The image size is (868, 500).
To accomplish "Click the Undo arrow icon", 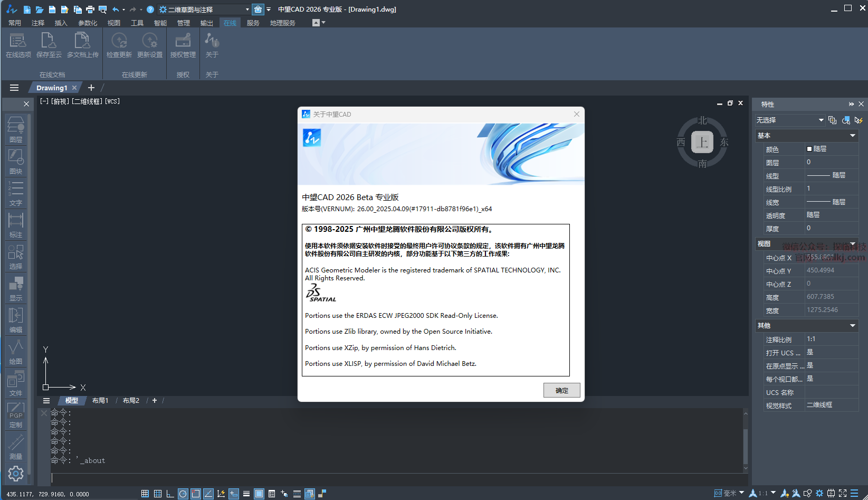I will (116, 10).
